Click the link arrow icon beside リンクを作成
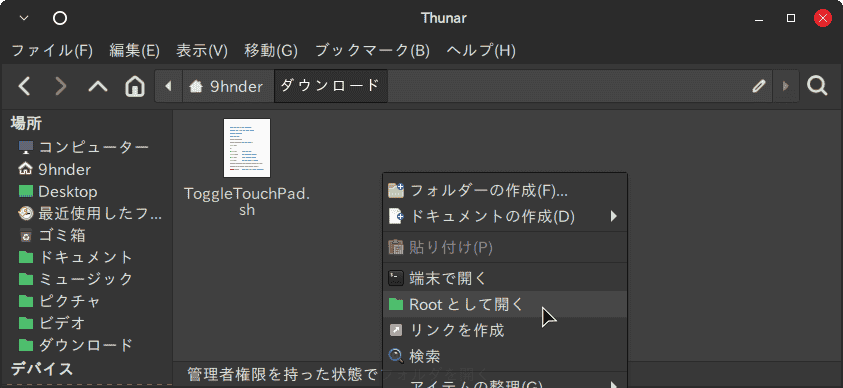The height and width of the screenshot is (388, 843). tap(396, 330)
